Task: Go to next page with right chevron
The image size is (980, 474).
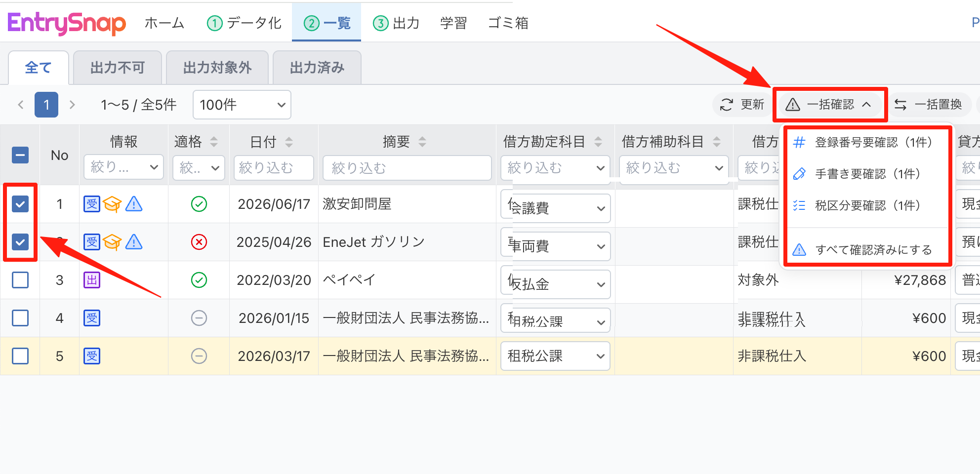Action: coord(72,105)
